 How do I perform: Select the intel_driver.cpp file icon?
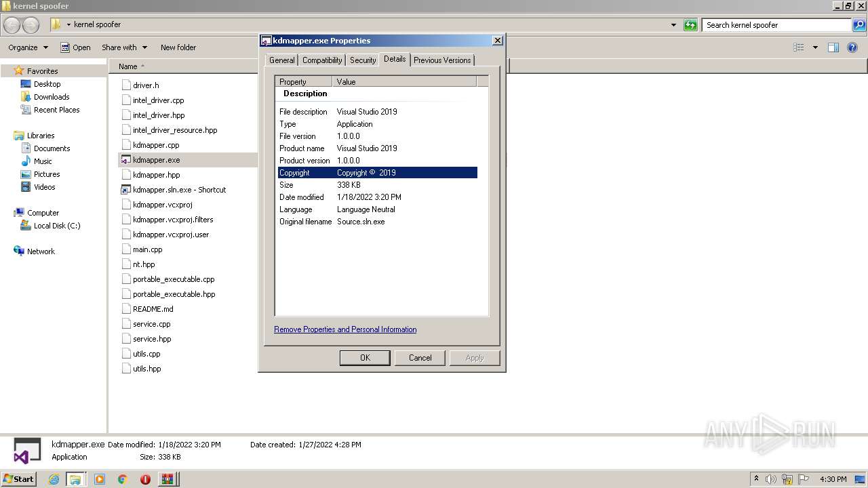pyautogui.click(x=125, y=100)
